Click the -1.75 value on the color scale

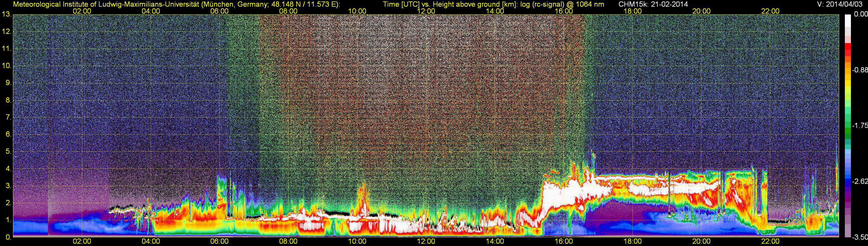[860, 125]
